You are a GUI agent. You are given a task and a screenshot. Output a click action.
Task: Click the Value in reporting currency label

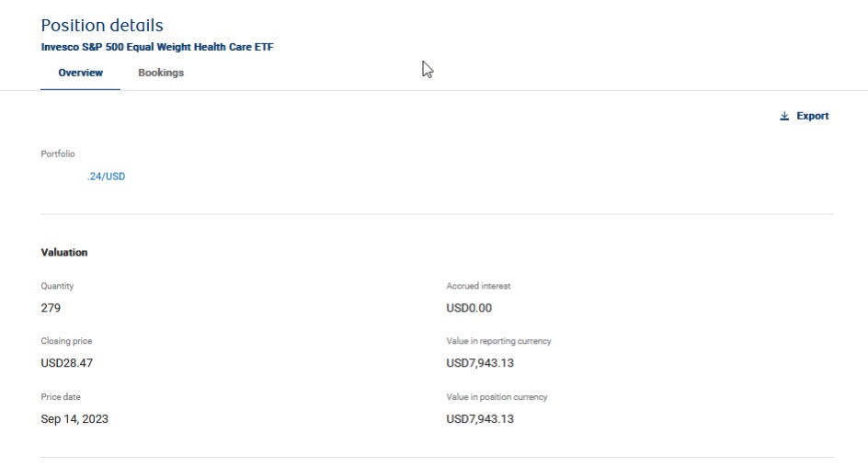[x=498, y=341]
